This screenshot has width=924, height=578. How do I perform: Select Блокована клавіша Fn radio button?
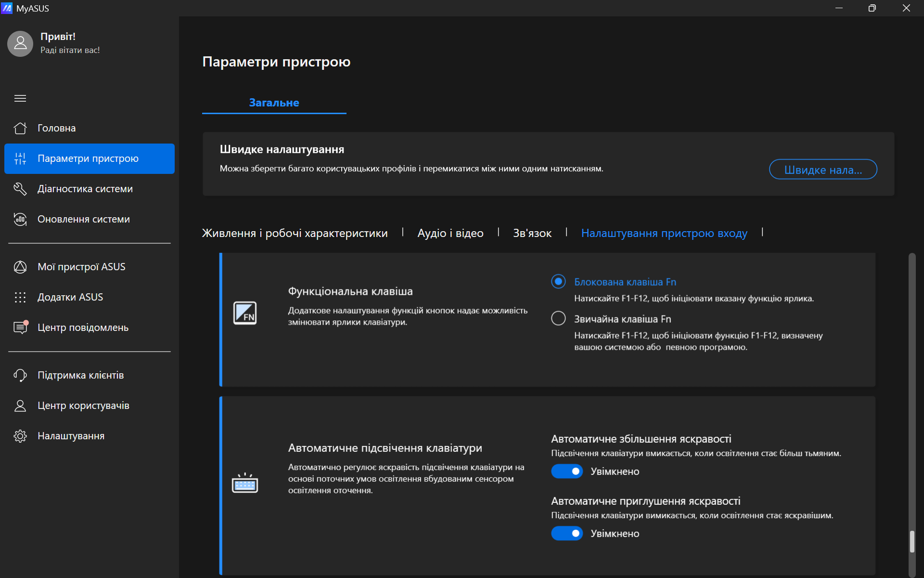click(558, 281)
